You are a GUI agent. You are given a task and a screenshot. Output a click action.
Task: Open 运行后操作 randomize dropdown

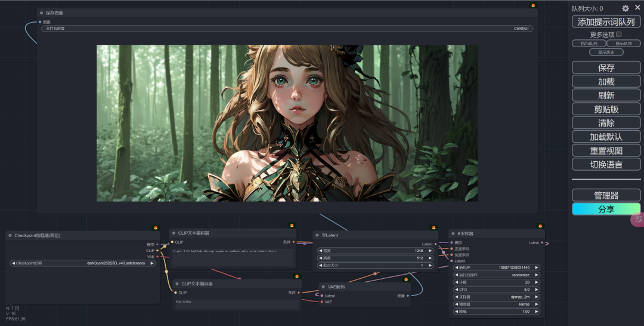(x=497, y=275)
